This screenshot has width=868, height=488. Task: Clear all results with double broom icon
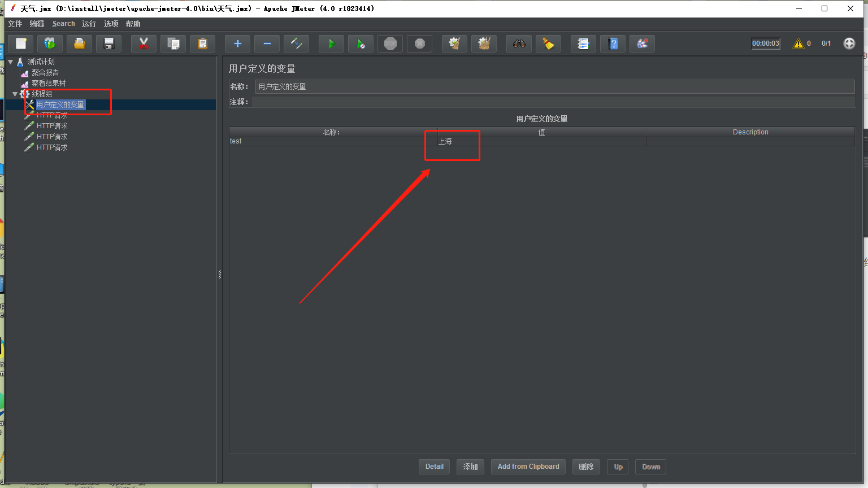(484, 43)
